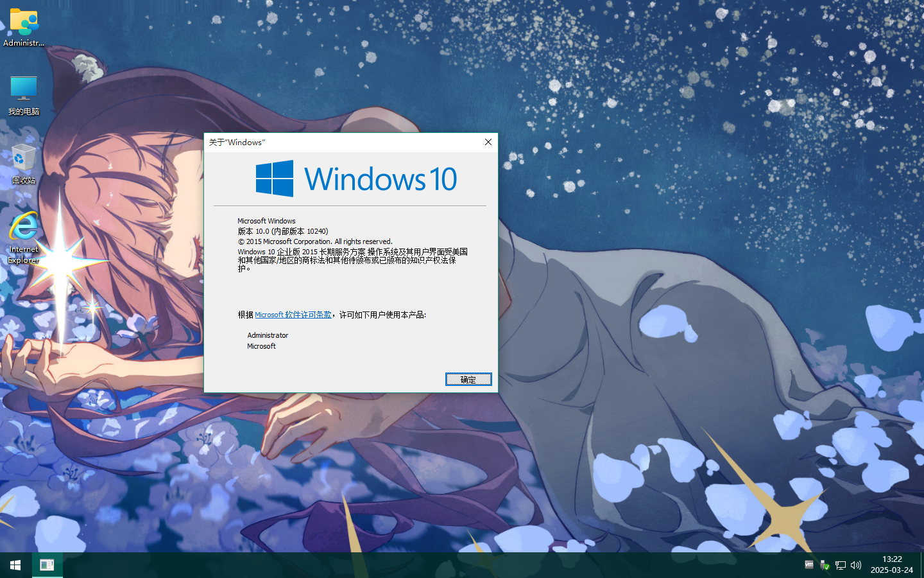This screenshot has height=578, width=924.
Task: Select the Internet Explorer desktop icon
Action: [24, 238]
